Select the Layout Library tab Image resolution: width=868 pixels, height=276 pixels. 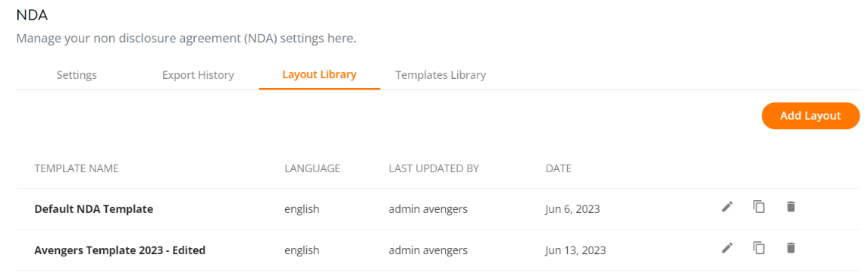click(319, 74)
